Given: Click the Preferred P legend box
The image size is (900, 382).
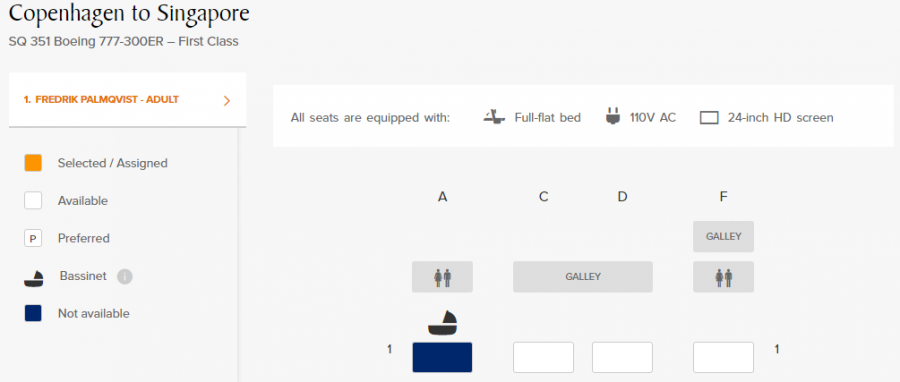Looking at the screenshot, I should [33, 238].
